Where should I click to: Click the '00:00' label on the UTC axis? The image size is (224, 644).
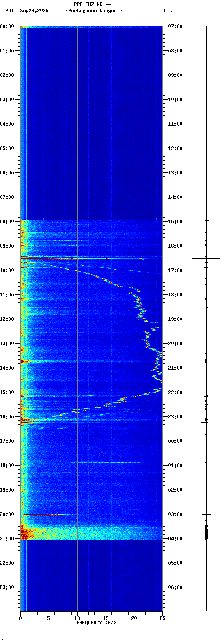[x=175, y=441]
